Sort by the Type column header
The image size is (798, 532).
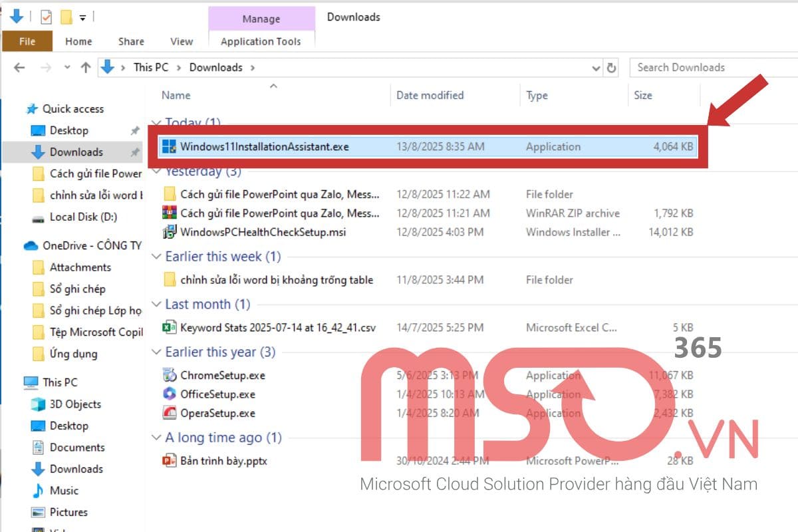point(537,95)
